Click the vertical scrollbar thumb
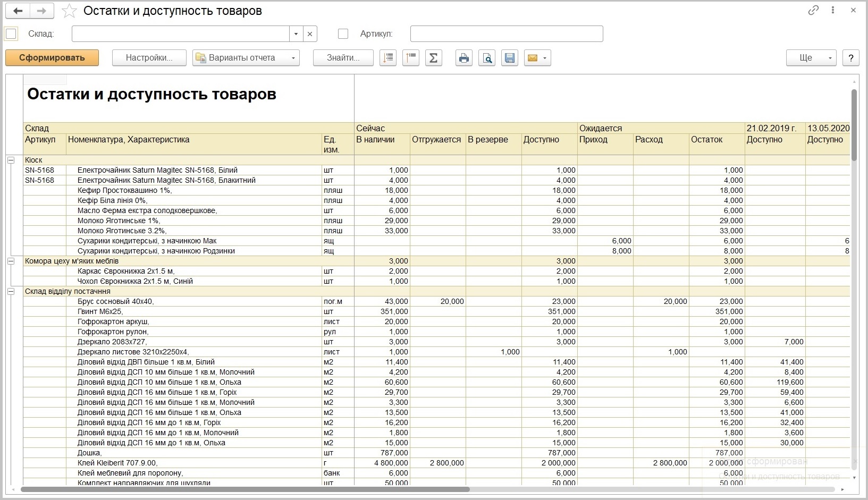 pos(854,125)
